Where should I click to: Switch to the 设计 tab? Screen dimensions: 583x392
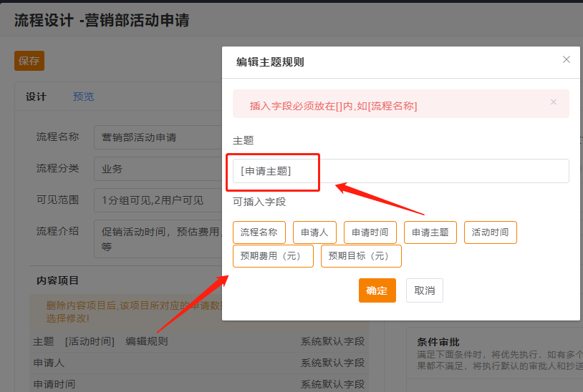[36, 97]
